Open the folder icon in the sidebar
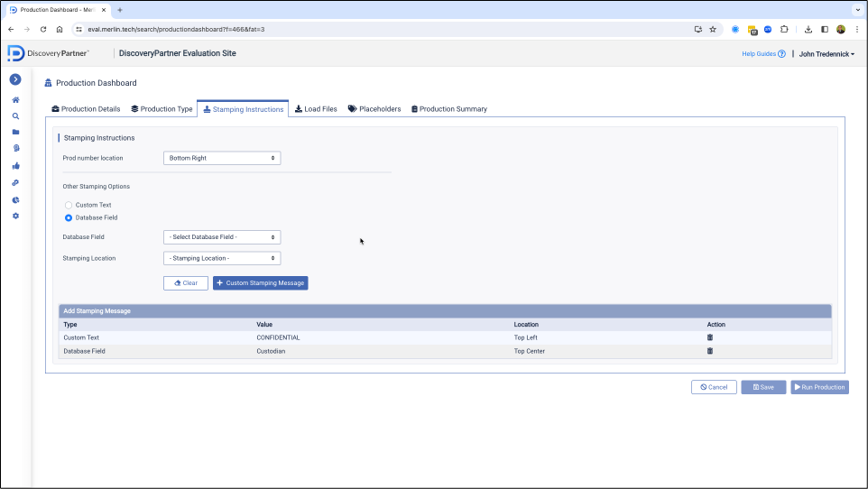Image resolution: width=868 pixels, height=489 pixels. 15,132
